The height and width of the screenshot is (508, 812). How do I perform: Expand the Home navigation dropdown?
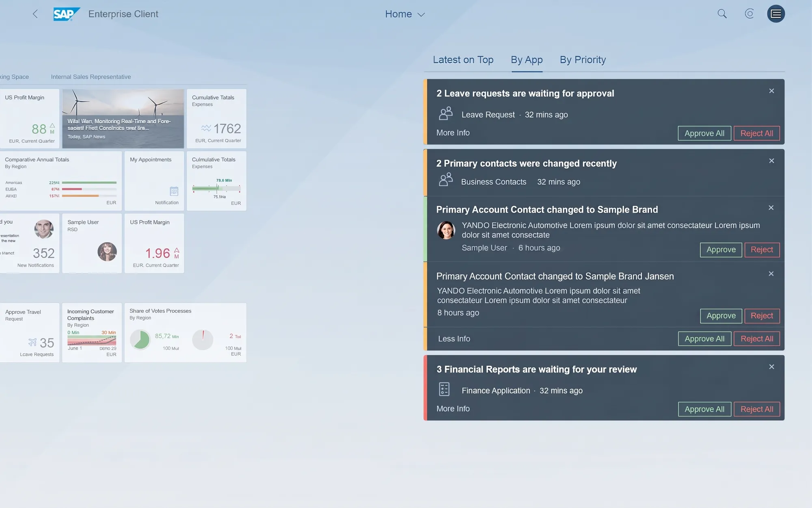(405, 14)
